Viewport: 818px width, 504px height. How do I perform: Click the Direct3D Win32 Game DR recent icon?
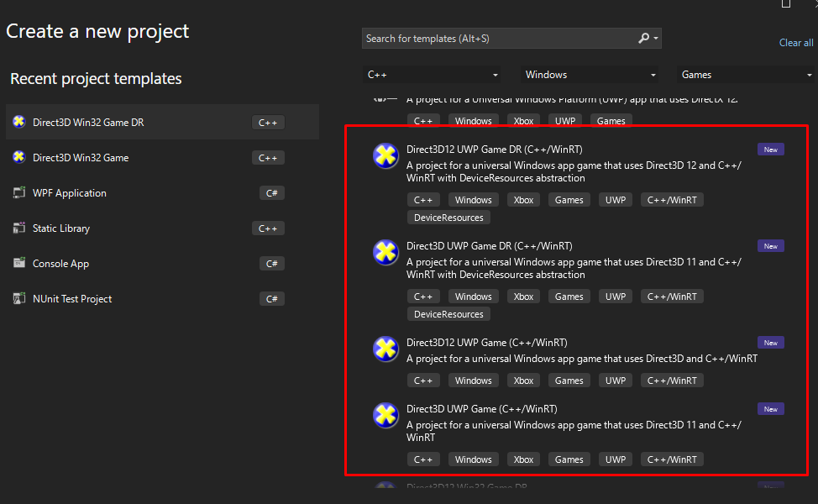(19, 122)
